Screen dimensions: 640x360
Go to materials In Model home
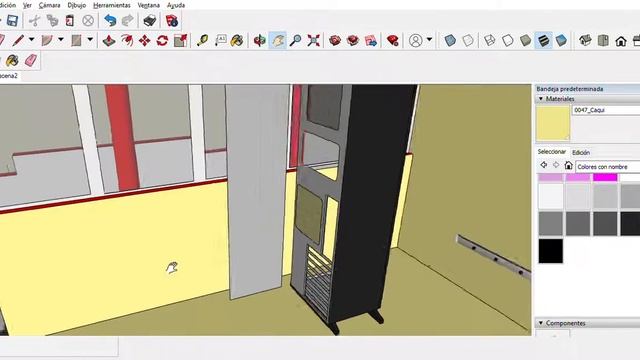tap(568, 165)
